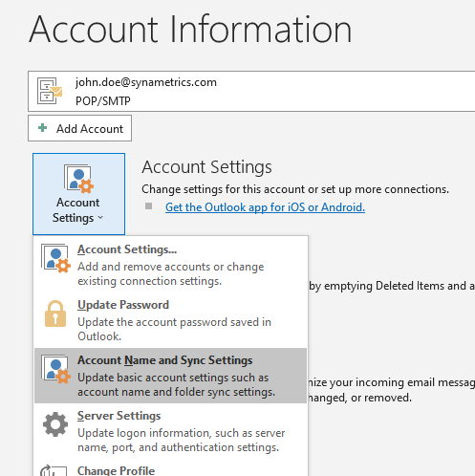Click the Account Settings button person-gear icon
Image resolution: width=475 pixels, height=476 pixels.
(78, 179)
